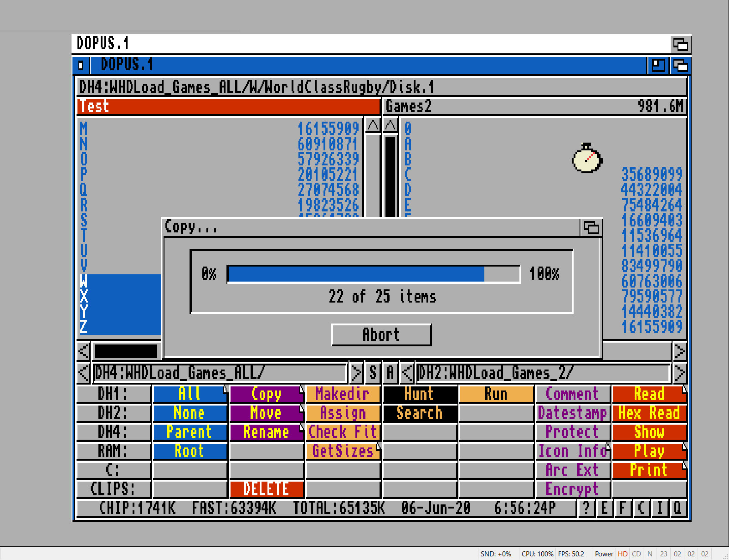Image resolution: width=729 pixels, height=560 pixels.
Task: Click the screen depth gadget on white title bar
Action: point(681,44)
